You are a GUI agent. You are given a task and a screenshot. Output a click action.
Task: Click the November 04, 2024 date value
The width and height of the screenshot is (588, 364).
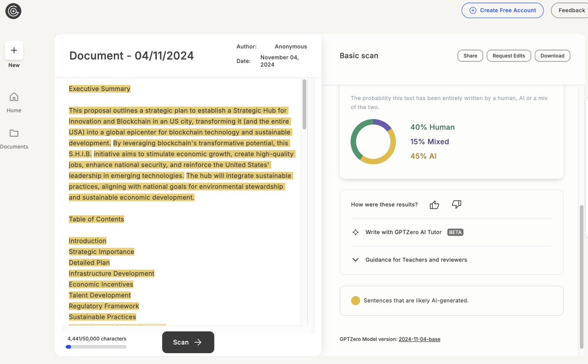pyautogui.click(x=279, y=61)
